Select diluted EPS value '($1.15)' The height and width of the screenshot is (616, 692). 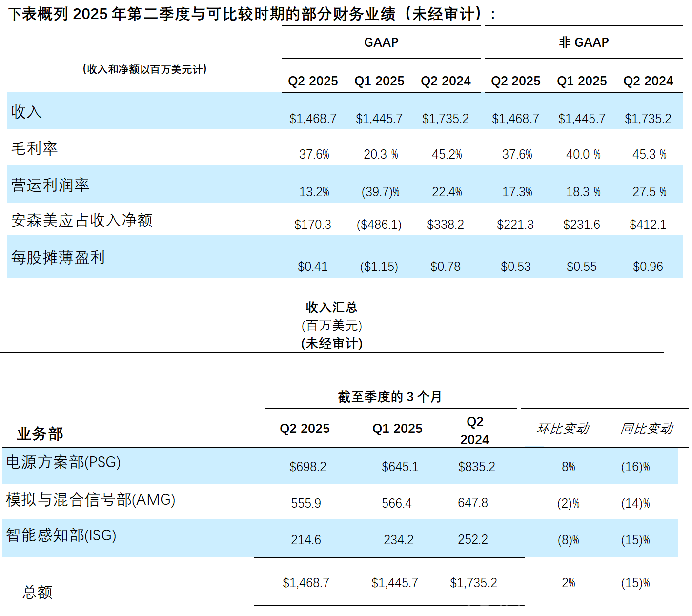(x=379, y=267)
